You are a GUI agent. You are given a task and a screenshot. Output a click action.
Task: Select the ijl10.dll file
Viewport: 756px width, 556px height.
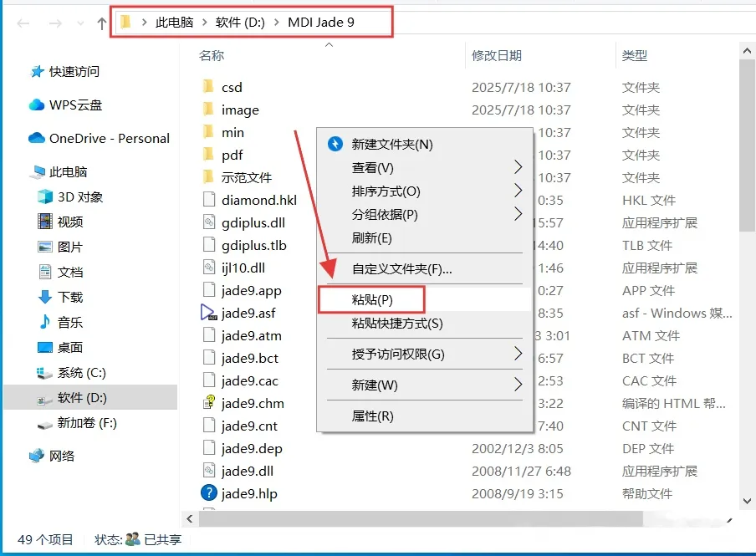click(x=234, y=268)
